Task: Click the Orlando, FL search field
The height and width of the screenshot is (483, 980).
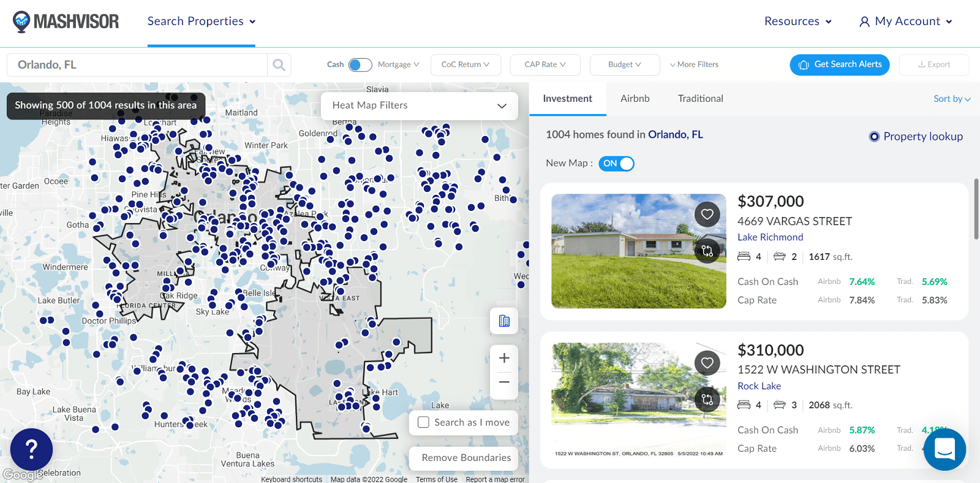Action: (x=137, y=65)
